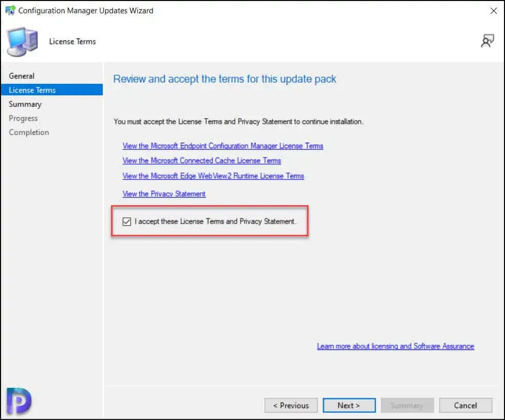Open Learn more about licensing and Software Assurance

click(396, 346)
